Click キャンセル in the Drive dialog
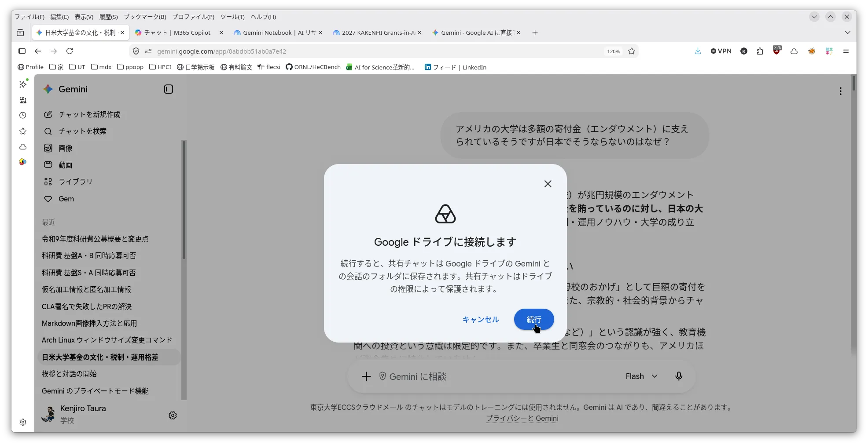This screenshot has height=445, width=868. [481, 319]
